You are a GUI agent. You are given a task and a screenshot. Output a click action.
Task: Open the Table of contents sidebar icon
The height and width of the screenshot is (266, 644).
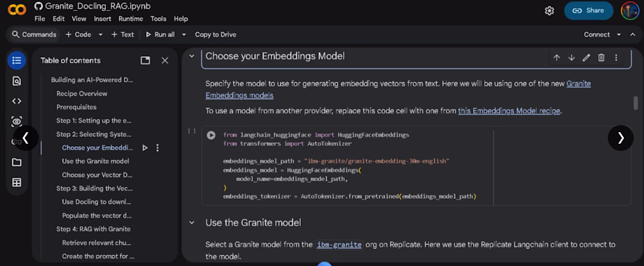[x=16, y=60]
